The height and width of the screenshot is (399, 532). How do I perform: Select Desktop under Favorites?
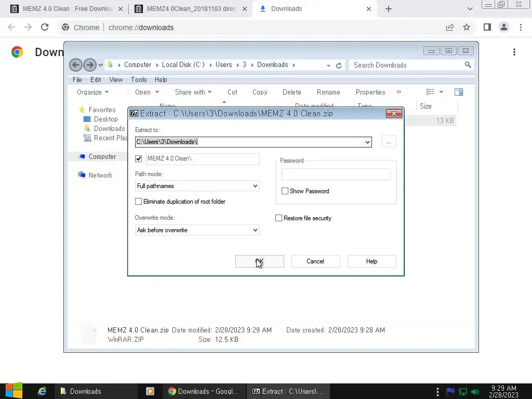106,119
